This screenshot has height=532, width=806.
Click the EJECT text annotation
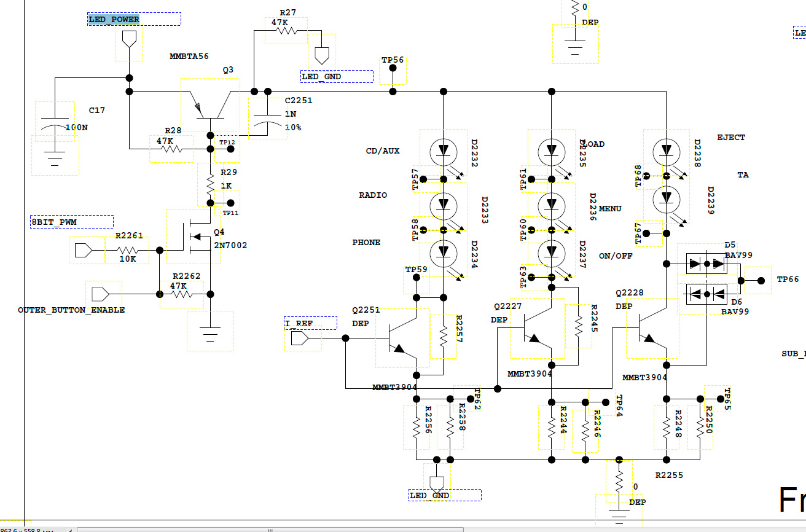pyautogui.click(x=731, y=138)
